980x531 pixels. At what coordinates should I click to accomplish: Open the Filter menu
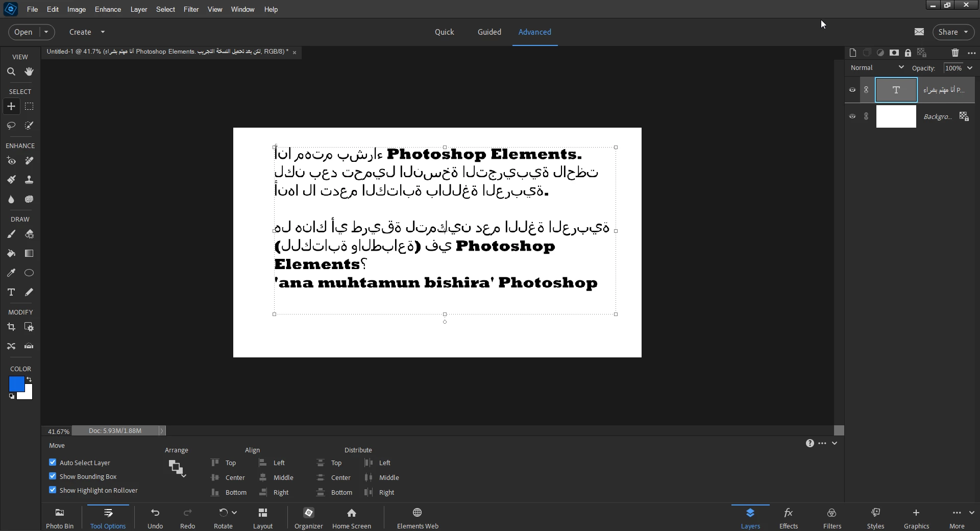191,9
